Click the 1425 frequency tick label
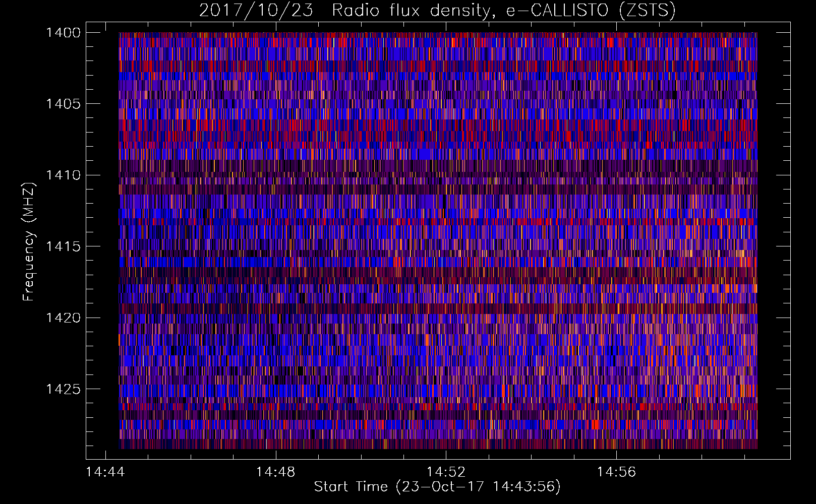The height and width of the screenshot is (504, 816). pos(63,389)
